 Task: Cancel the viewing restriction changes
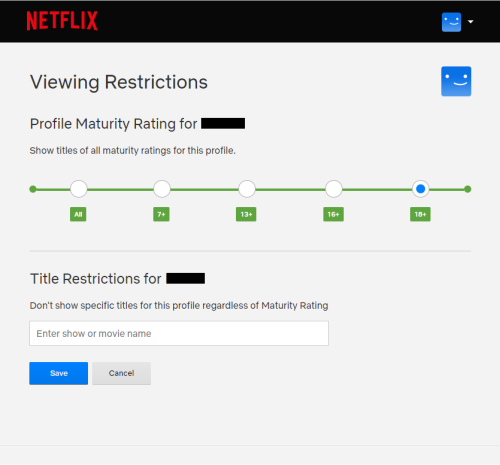(x=121, y=373)
